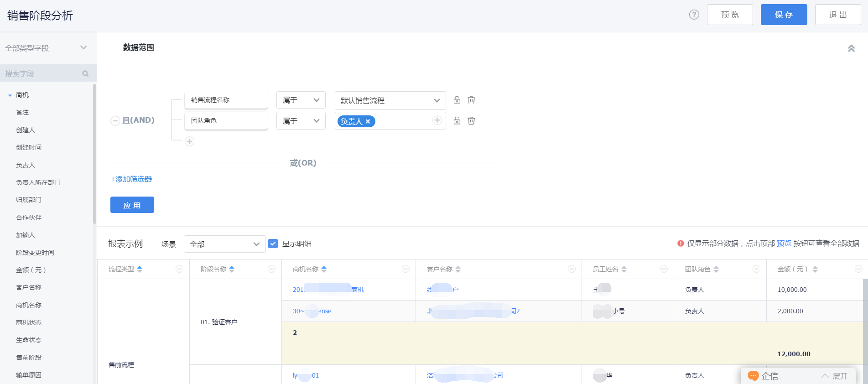Click lock icon on 销售流程名称 filter row

[457, 100]
